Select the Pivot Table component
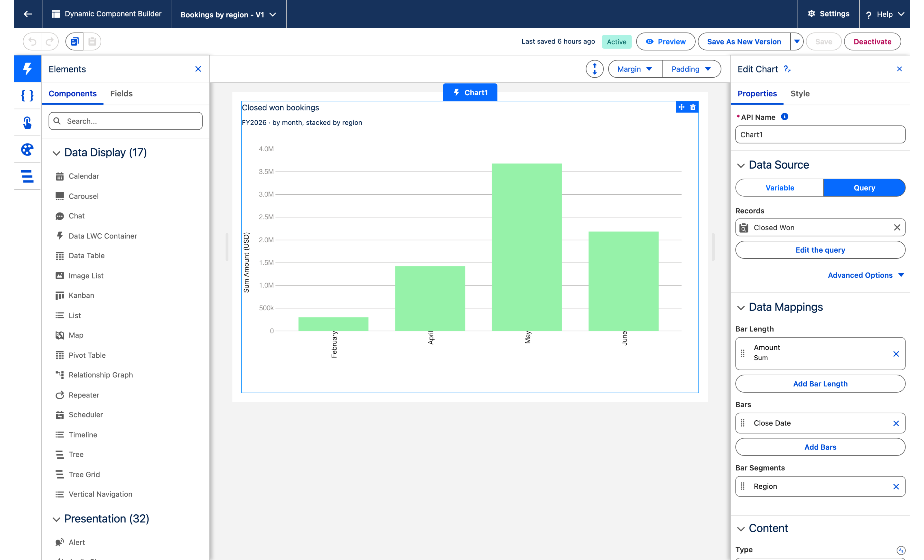 coord(81,355)
